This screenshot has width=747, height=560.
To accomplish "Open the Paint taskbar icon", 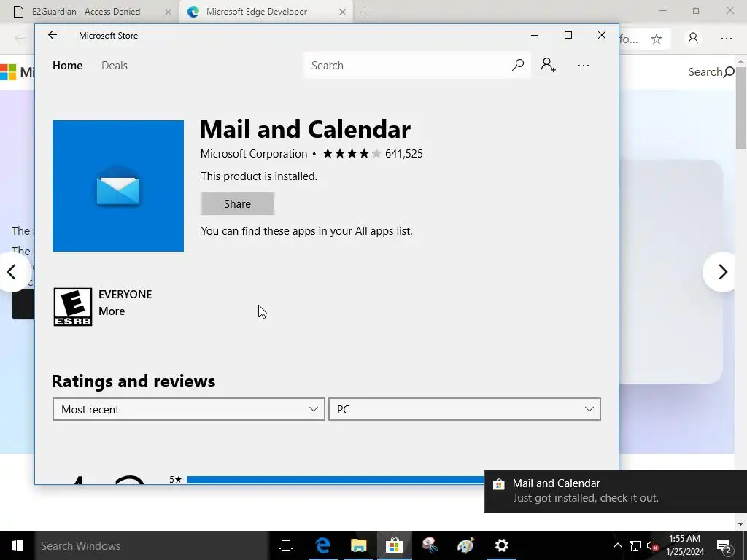I will (465, 545).
